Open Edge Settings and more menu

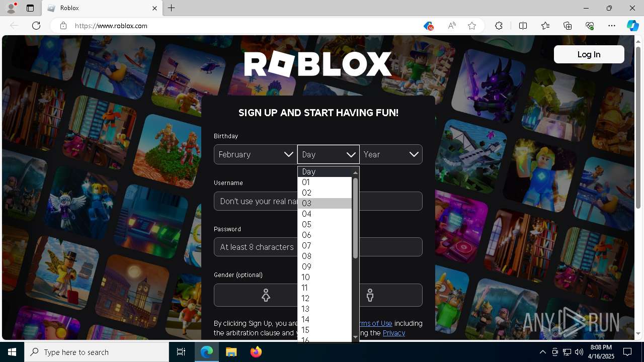coord(612,26)
